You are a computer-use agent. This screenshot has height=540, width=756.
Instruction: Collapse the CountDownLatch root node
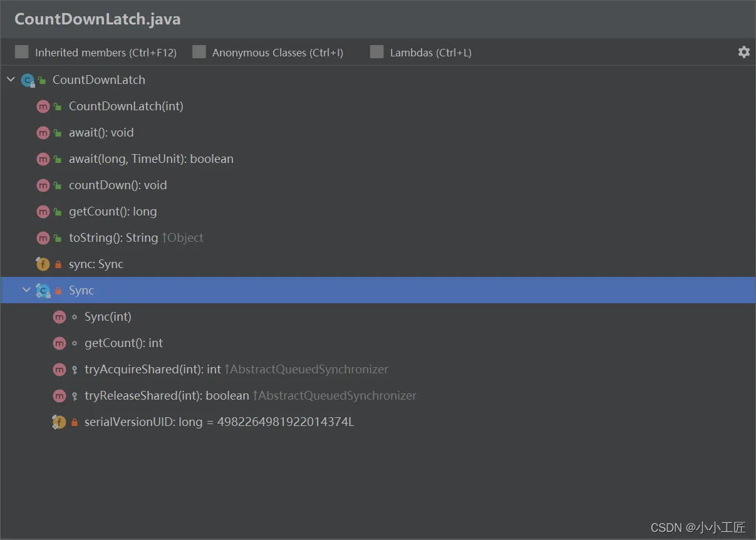tap(11, 80)
